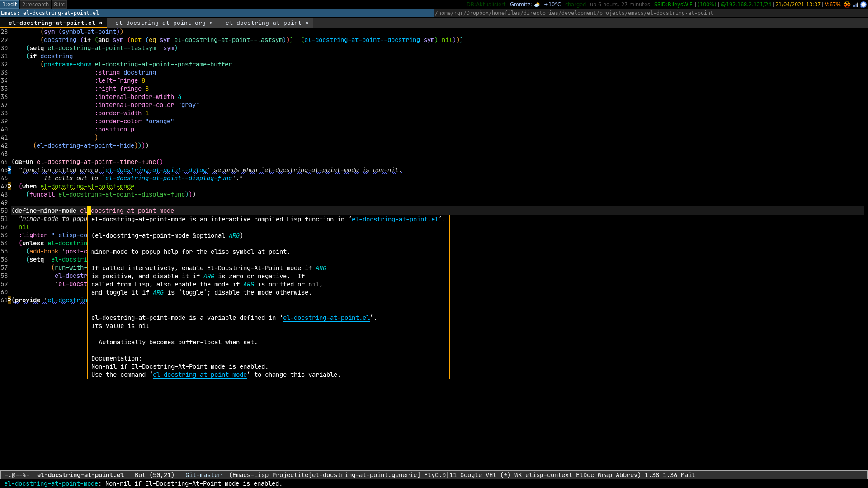This screenshot has height=488, width=868.
Task: Click the FlyC:0|11 mode line indicator
Action: (440, 475)
